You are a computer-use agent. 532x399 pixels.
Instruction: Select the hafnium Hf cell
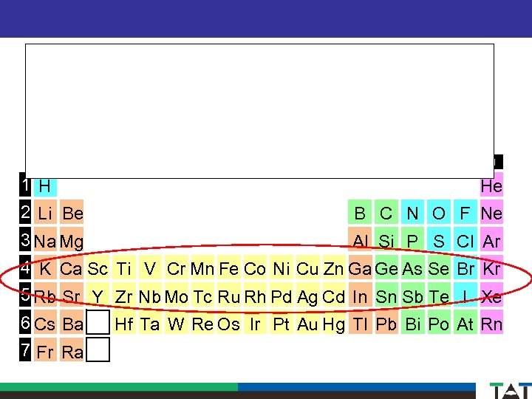tap(124, 322)
